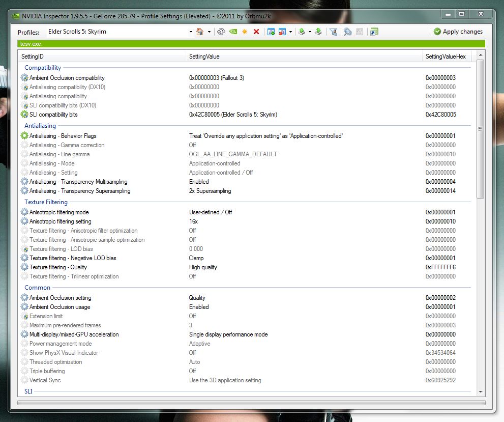Screen dimensions: 504x422
Task: Click the SettingValueHex column header
Action: click(446, 57)
